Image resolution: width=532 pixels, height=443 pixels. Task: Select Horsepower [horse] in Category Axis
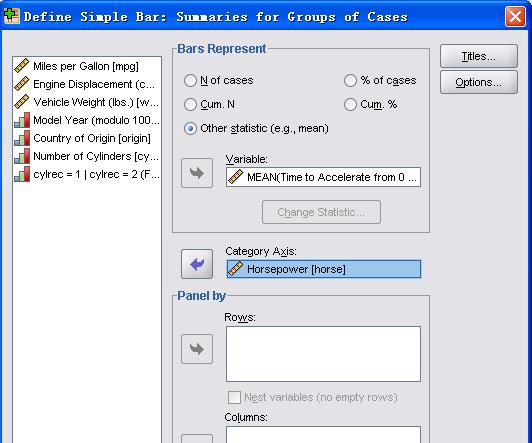click(323, 269)
